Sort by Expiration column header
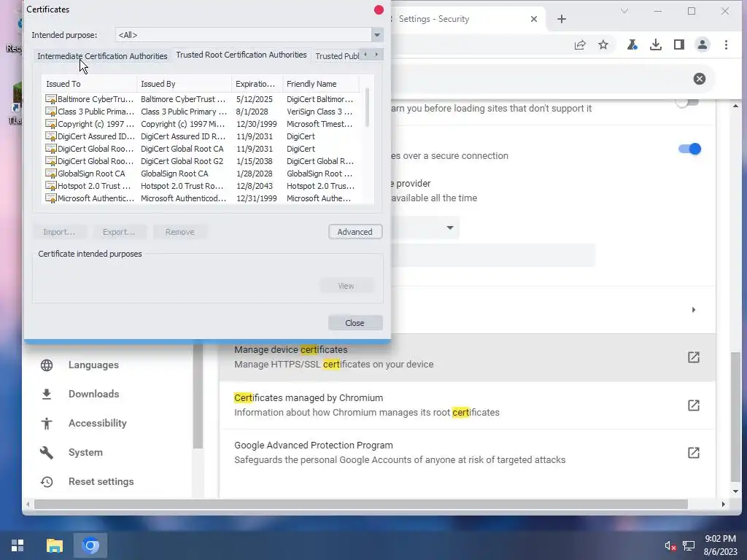Image resolution: width=747 pixels, height=560 pixels. coord(257,84)
